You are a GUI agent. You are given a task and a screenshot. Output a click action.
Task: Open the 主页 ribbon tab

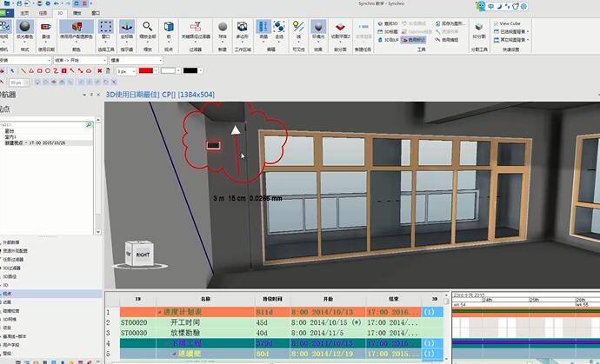[23, 14]
